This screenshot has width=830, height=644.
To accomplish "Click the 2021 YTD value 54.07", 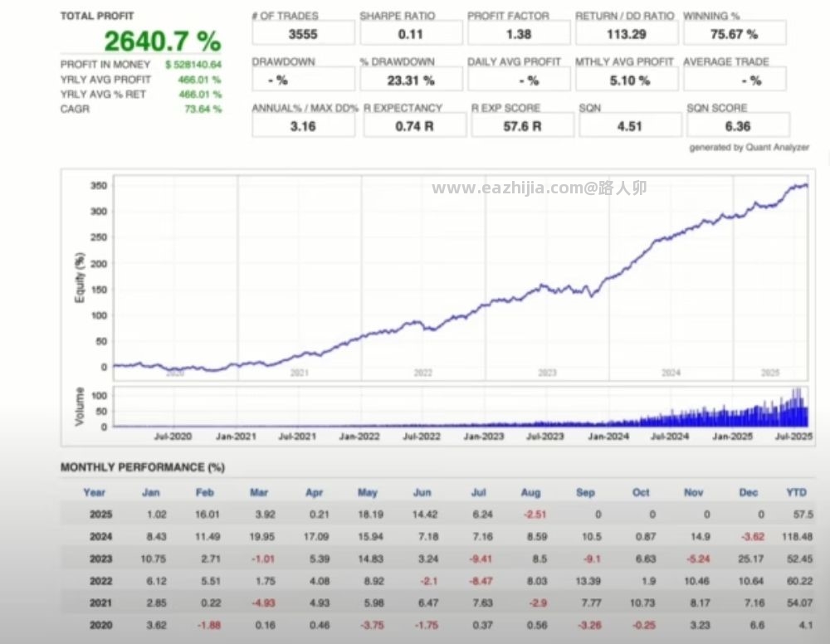I will click(799, 603).
